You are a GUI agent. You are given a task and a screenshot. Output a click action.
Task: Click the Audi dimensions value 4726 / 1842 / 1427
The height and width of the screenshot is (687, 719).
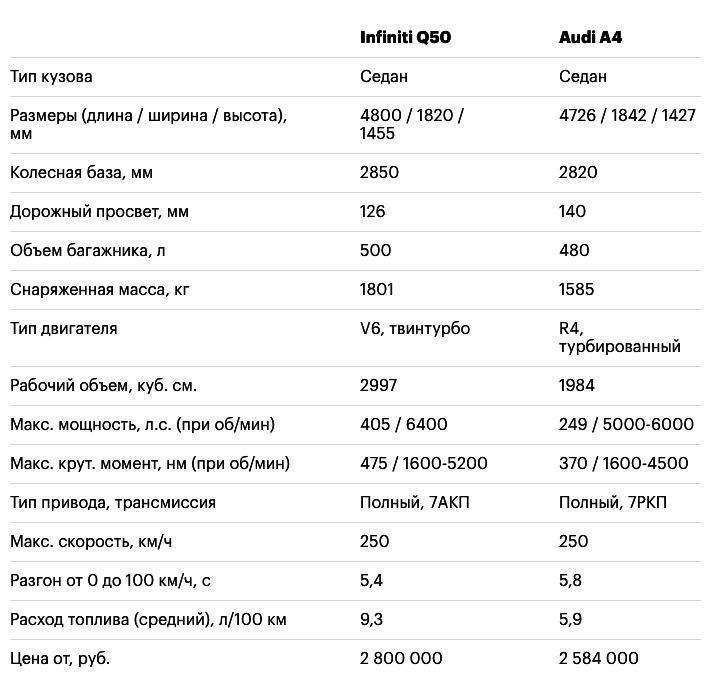627,116
